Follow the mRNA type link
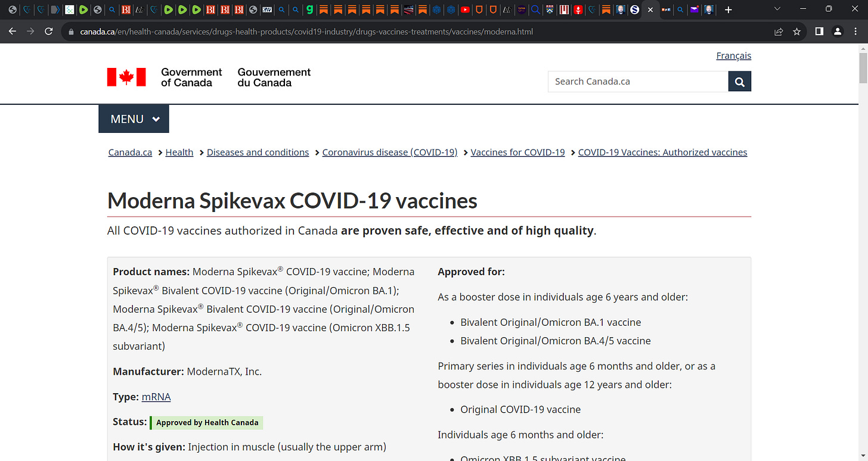 pyautogui.click(x=156, y=397)
